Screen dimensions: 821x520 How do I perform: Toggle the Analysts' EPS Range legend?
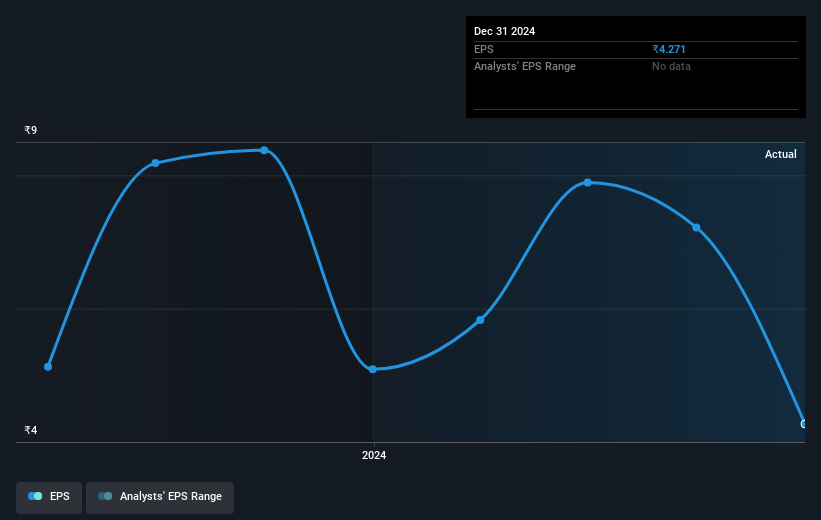160,497
